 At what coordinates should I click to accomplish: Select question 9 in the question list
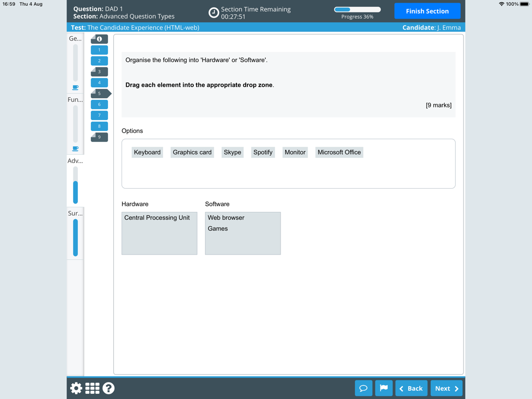click(99, 137)
